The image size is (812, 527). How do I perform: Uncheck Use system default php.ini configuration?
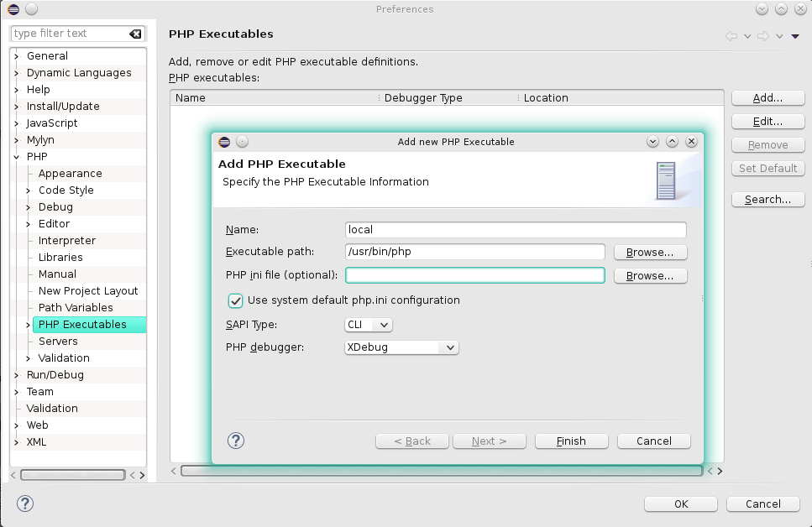coord(236,300)
